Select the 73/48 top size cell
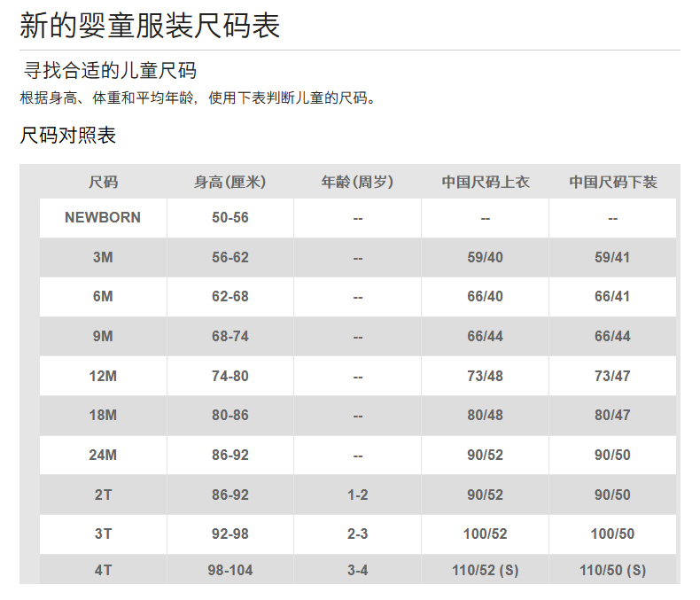 pyautogui.click(x=485, y=376)
